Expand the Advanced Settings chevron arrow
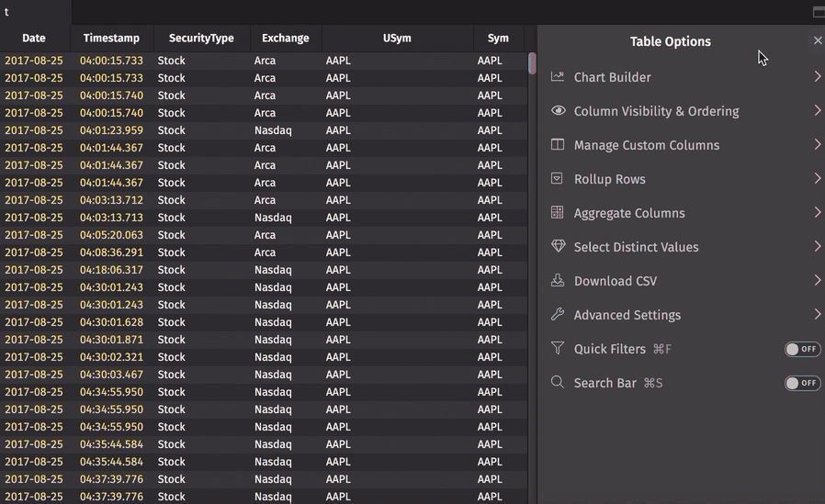The height and width of the screenshot is (504, 825). 817,315
